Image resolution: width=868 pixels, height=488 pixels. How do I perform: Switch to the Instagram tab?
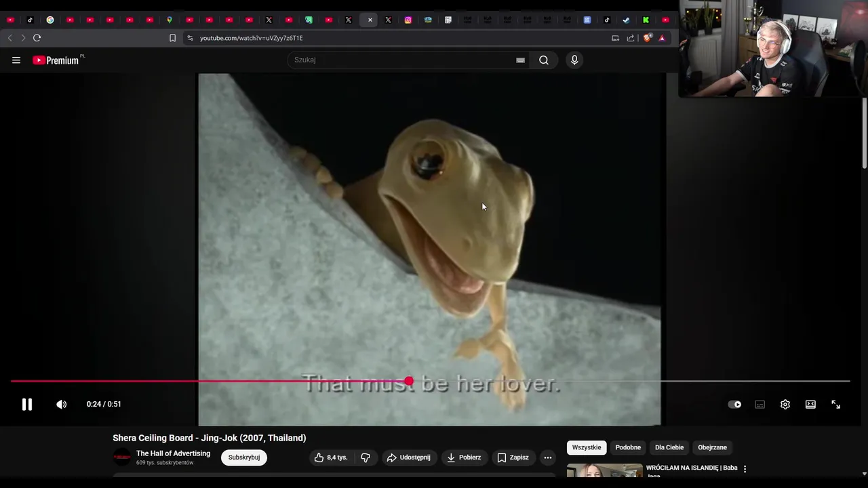[x=408, y=20]
